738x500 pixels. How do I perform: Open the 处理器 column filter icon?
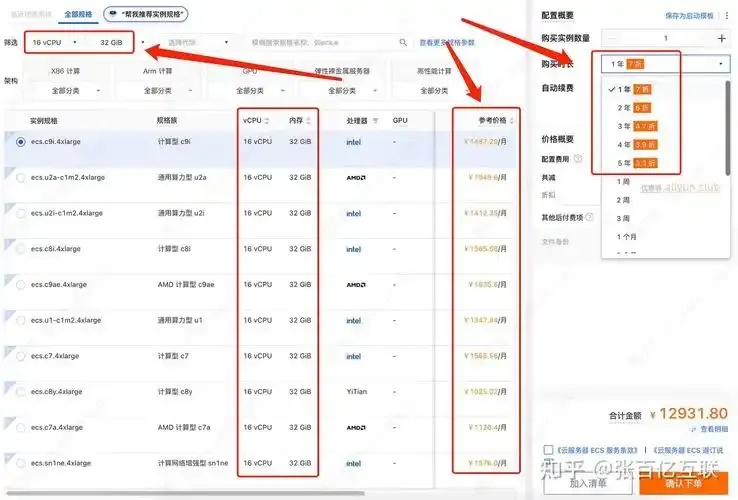click(x=376, y=121)
